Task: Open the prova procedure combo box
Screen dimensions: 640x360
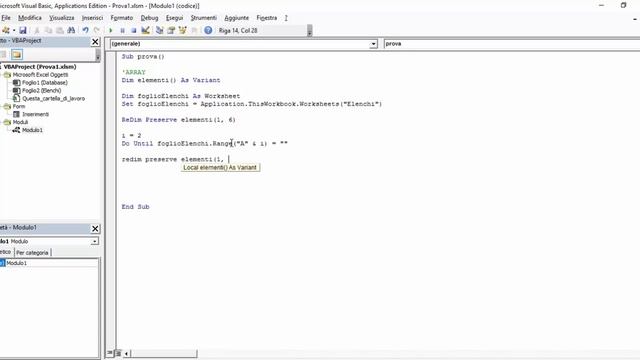Action: tap(511, 44)
